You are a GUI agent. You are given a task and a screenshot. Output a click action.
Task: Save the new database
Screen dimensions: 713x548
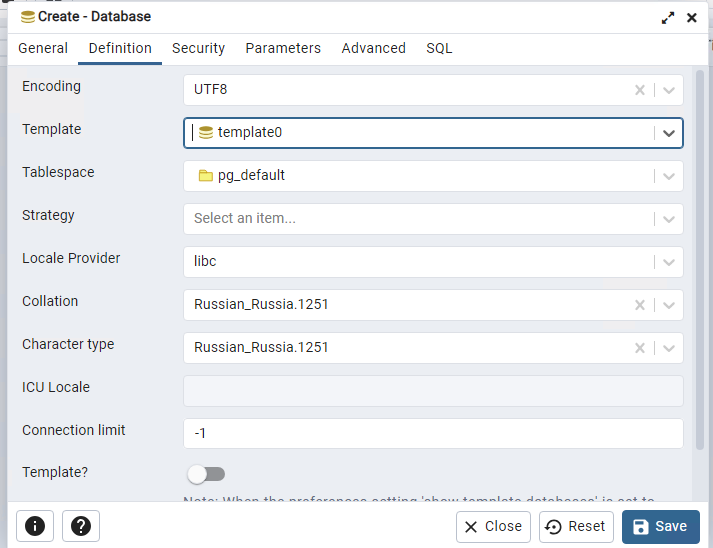(661, 527)
